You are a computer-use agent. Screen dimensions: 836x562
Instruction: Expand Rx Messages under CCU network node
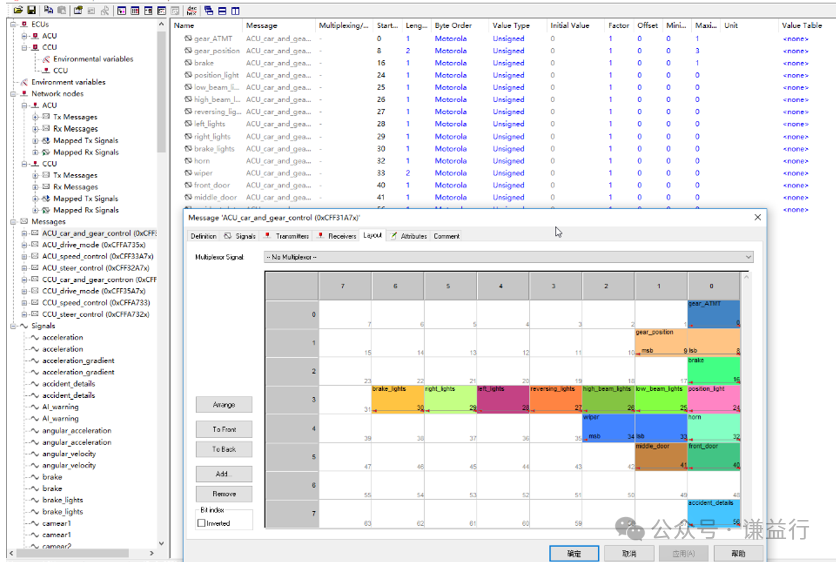(x=35, y=187)
